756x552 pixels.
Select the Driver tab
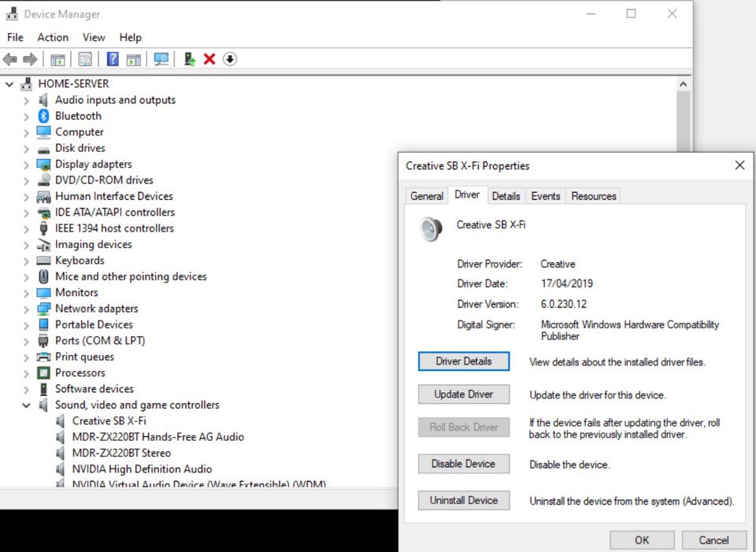coord(467,194)
